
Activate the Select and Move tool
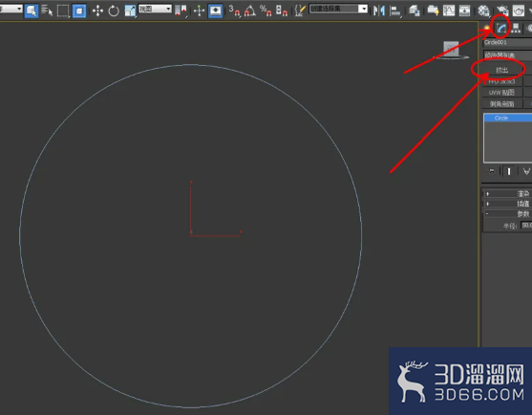coord(97,11)
